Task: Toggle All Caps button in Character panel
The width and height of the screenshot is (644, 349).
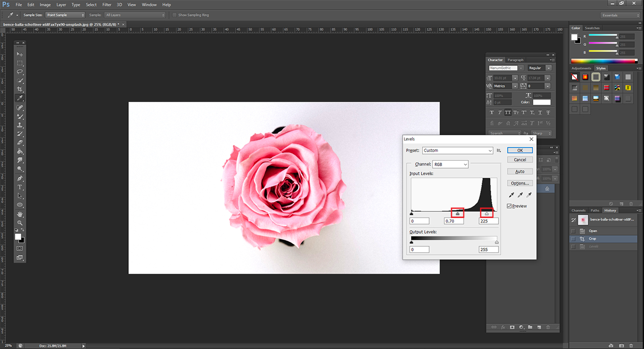Action: [508, 112]
